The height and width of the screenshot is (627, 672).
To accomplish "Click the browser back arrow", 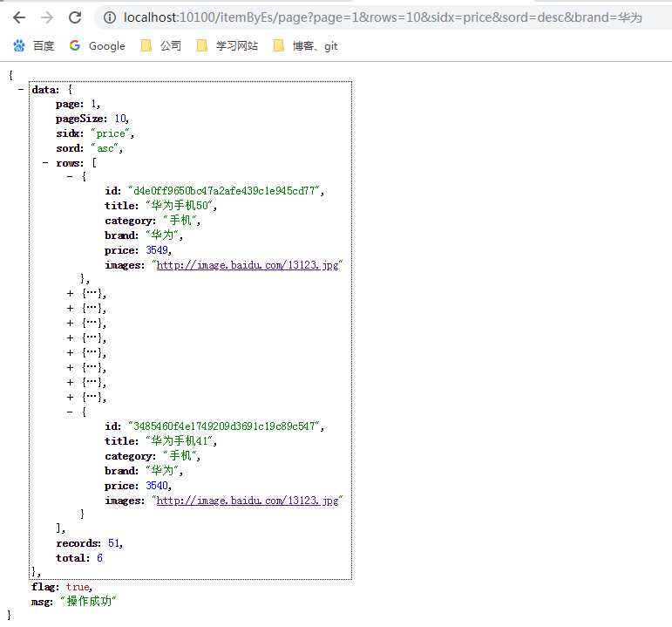I will tap(19, 17).
